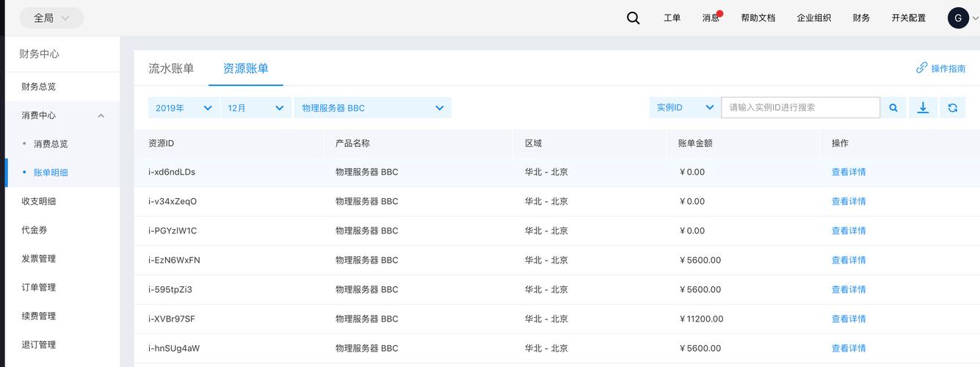The image size is (980, 367).
Task: Open 消费总览 in sidebar
Action: tap(51, 144)
